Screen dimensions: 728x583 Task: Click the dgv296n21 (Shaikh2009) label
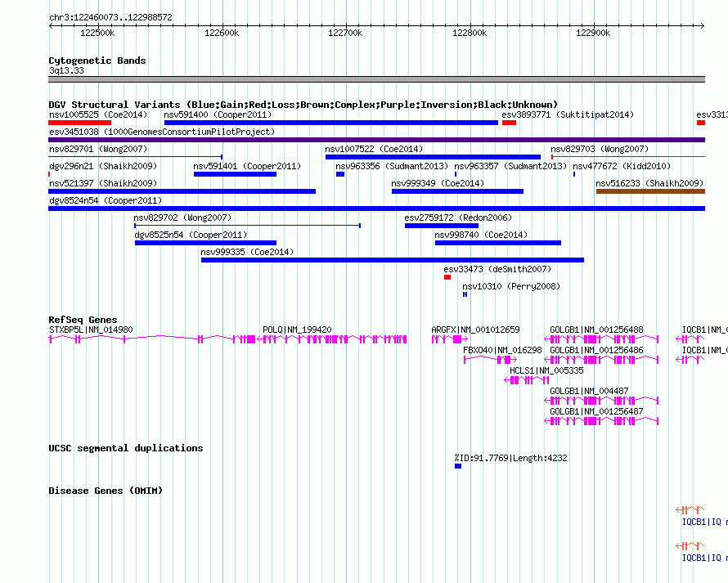coord(103,166)
